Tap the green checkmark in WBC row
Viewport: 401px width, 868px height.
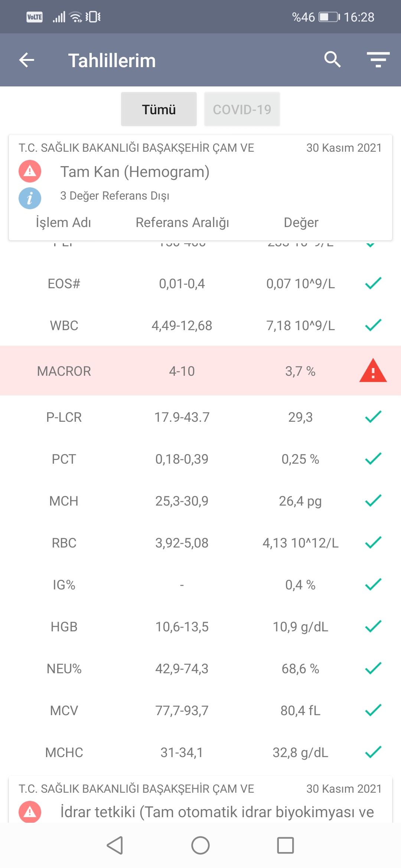373,325
